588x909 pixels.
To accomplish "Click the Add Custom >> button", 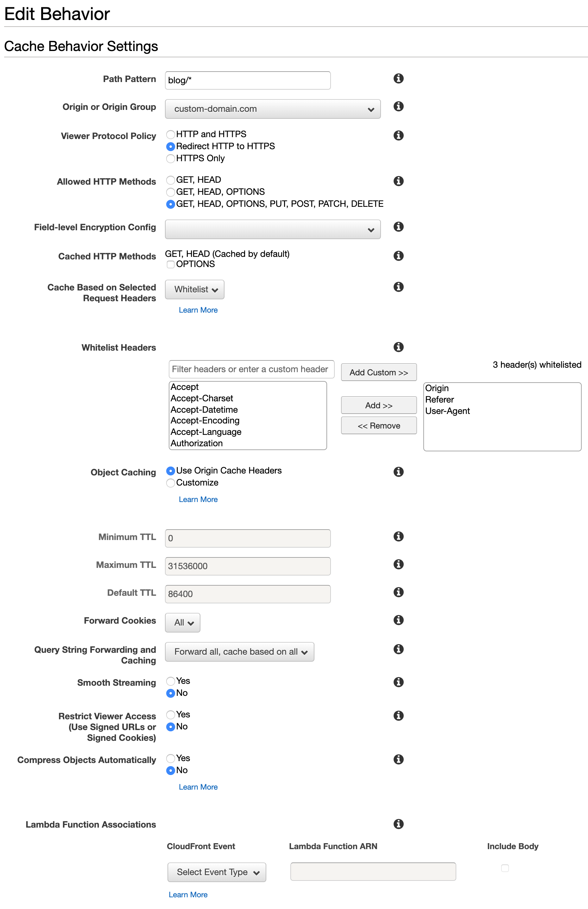I will (x=378, y=372).
